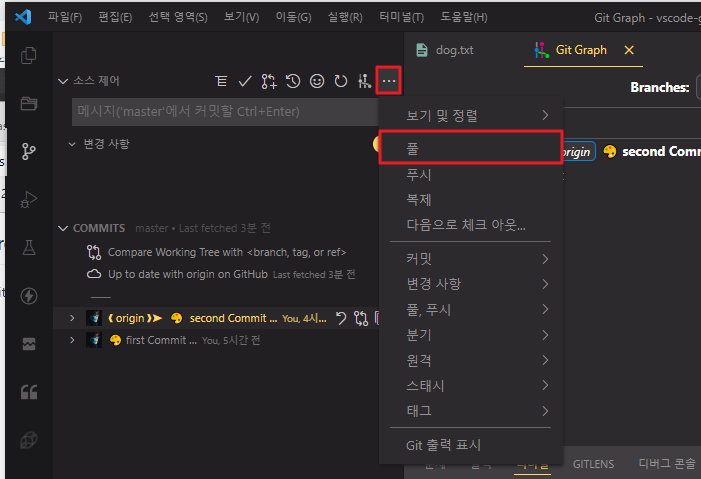The width and height of the screenshot is (701, 479).
Task: Choose 다음으로 체크 아웃... entry
Action: [471, 225]
